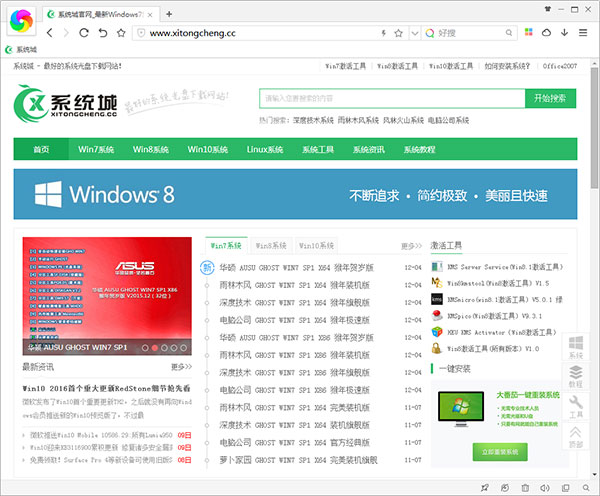Click the site search text field
Screen dimensions: 600x496
tap(392, 98)
